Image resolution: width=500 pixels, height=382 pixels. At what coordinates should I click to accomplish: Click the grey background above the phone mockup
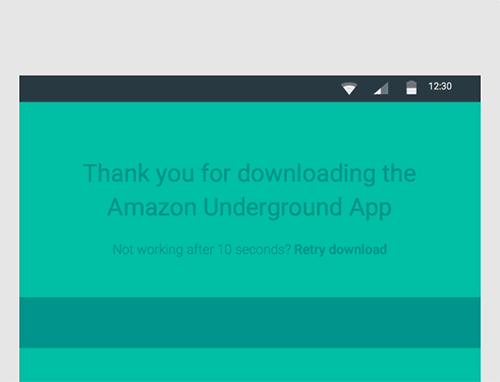pyautogui.click(x=250, y=37)
